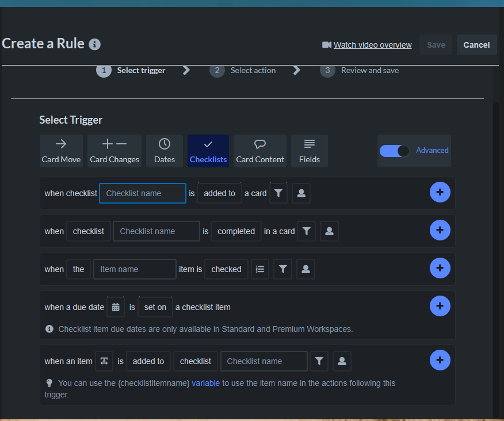Image resolution: width=504 pixels, height=421 pixels.
Task: Click item name icon in 'when an item' row
Action: [x=104, y=361]
